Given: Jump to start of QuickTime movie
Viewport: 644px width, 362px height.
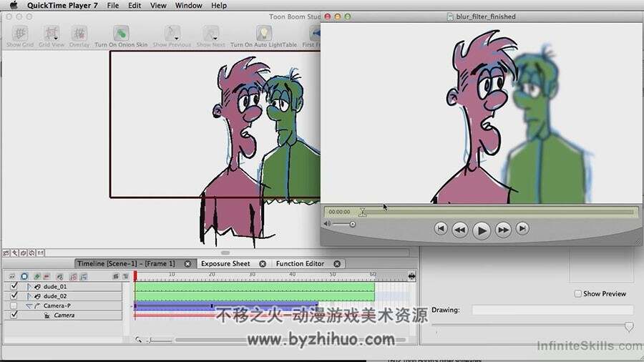Looking at the screenshot, I should [x=440, y=229].
